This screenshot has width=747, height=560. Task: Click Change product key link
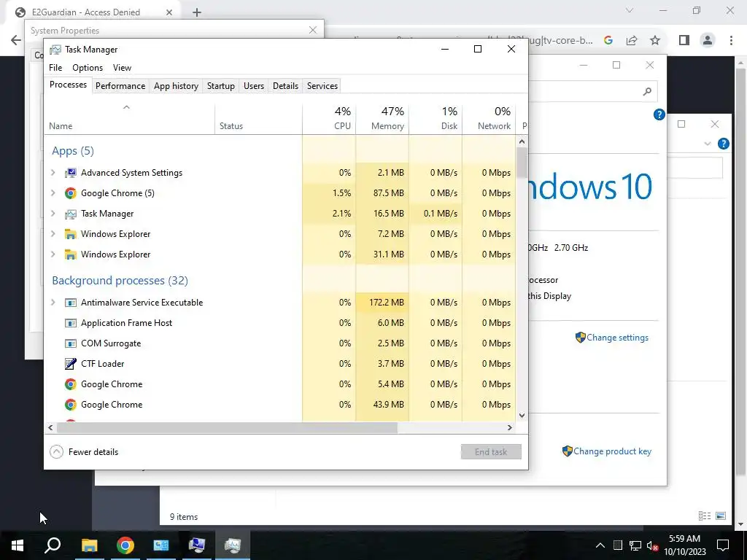(612, 451)
